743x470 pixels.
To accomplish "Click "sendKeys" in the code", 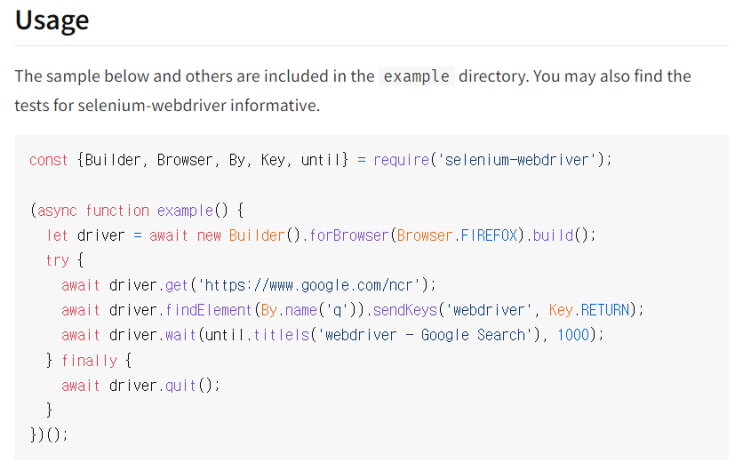I will (405, 310).
